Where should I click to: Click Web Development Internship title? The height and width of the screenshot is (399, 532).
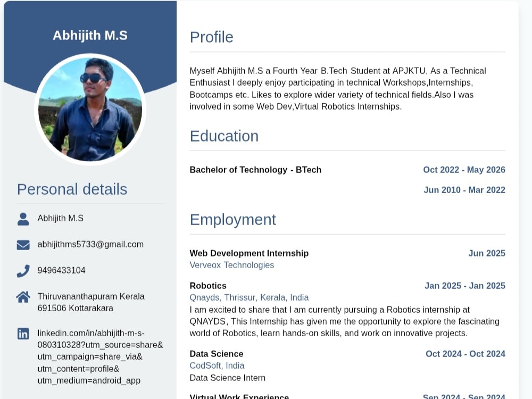pyautogui.click(x=249, y=253)
